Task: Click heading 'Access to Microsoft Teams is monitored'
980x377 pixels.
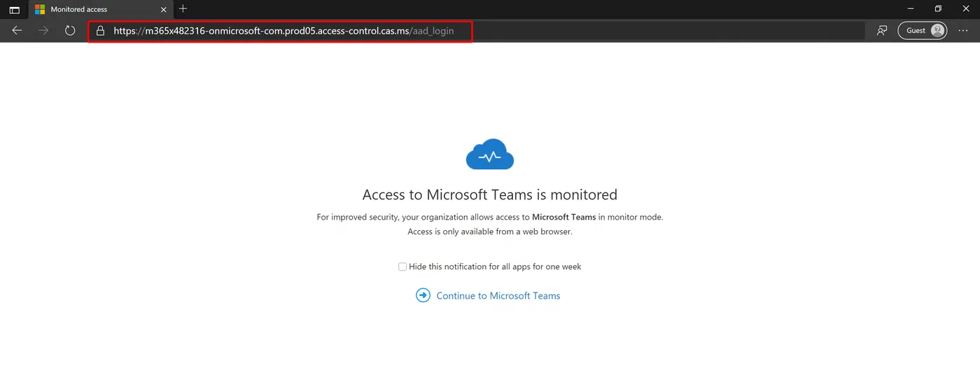Action: coord(490,194)
